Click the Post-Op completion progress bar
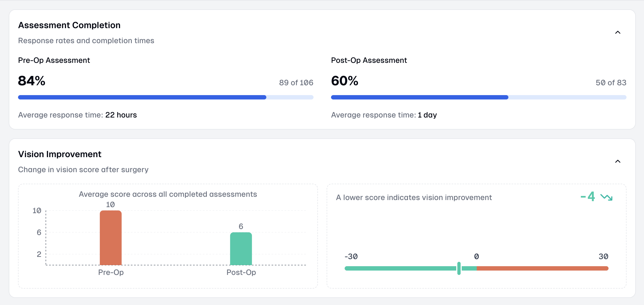Viewport: 644px width, 305px height. click(478, 97)
